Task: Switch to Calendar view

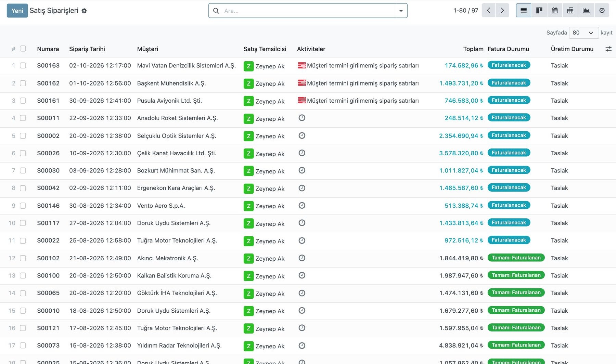Action: (x=555, y=10)
